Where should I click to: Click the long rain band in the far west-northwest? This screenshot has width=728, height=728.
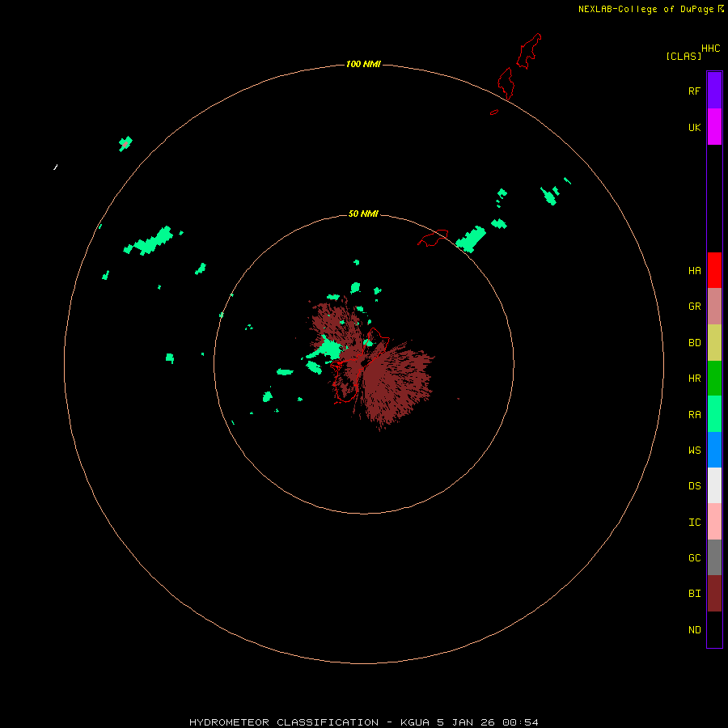point(149,241)
